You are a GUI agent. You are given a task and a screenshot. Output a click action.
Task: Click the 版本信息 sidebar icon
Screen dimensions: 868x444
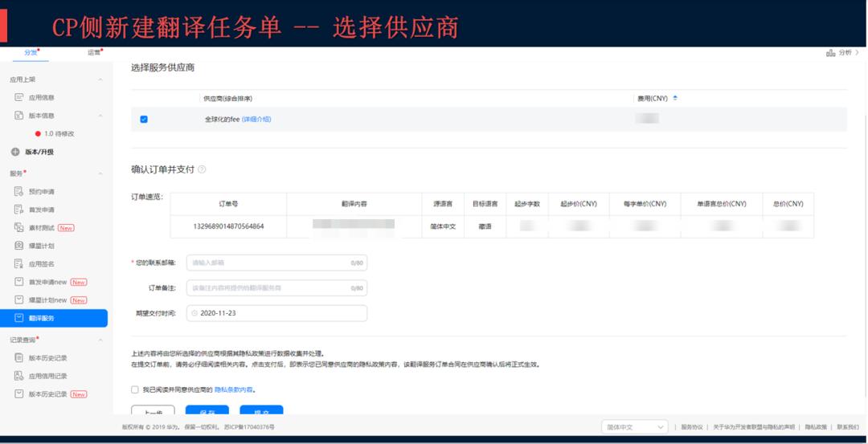coord(18,116)
